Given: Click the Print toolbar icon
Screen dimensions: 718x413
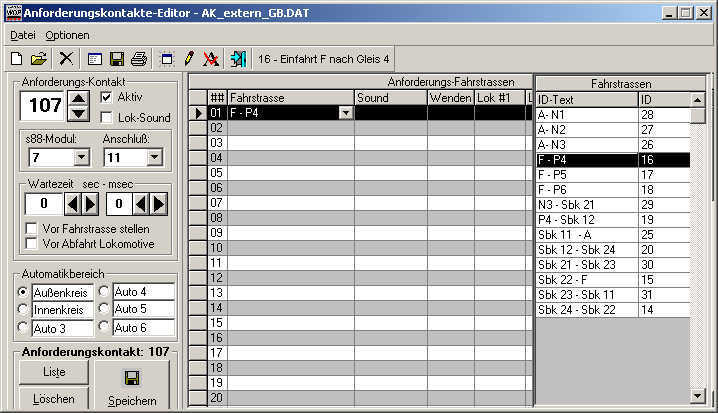Looking at the screenshot, I should (x=139, y=59).
